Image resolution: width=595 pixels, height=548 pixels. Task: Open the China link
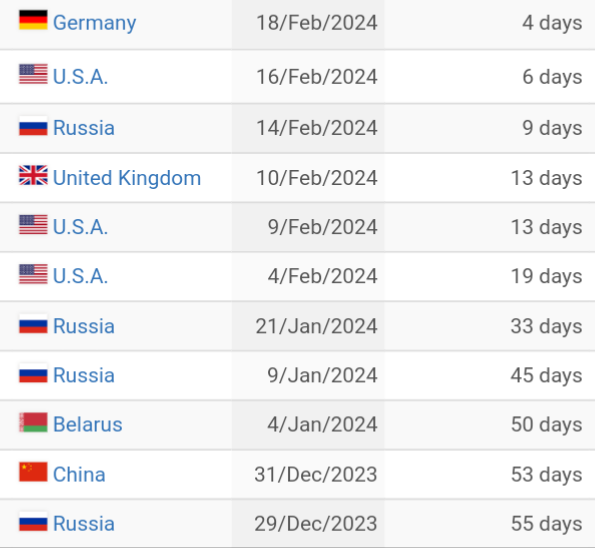[x=79, y=474]
